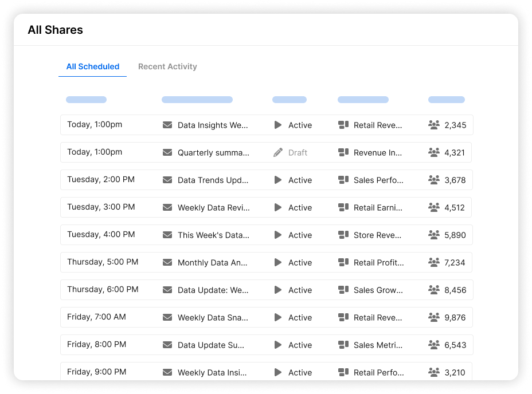Switch to the All Scheduled tab
The image size is (532, 394).
[x=93, y=66]
